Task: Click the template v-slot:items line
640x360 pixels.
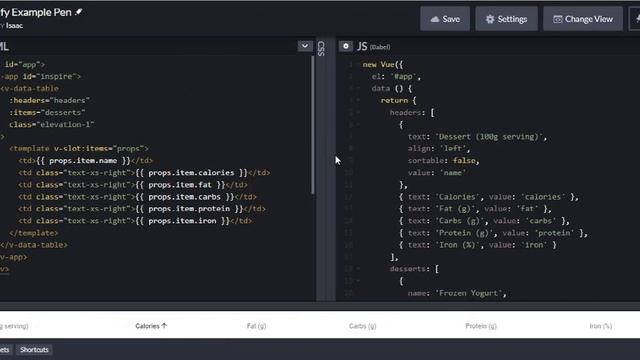Action: pyautogui.click(x=79, y=149)
